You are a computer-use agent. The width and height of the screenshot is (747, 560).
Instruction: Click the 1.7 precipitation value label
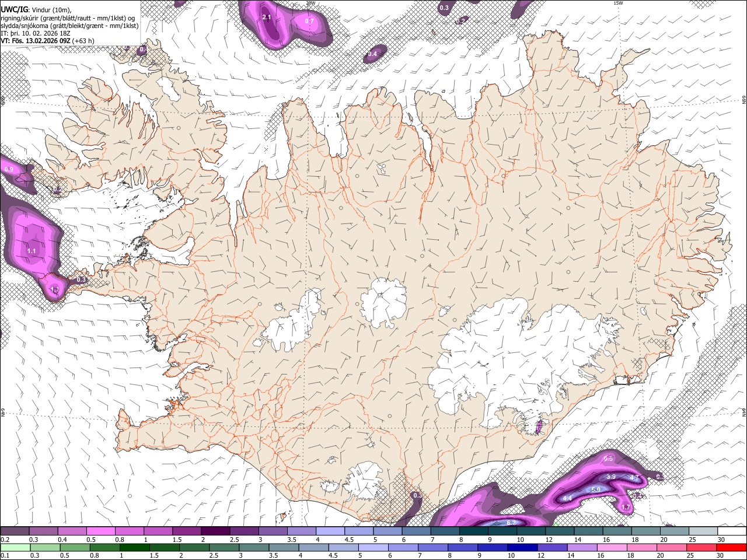[626, 508]
